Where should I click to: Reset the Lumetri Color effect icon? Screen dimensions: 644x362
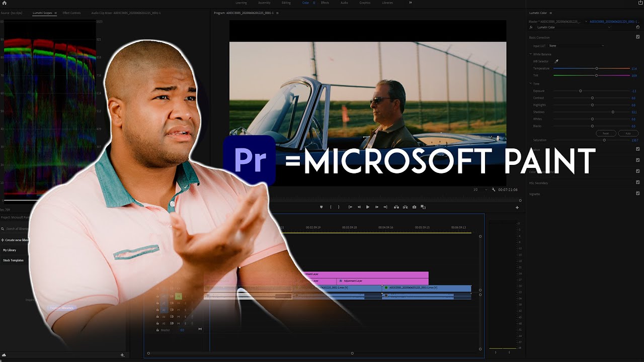click(638, 27)
